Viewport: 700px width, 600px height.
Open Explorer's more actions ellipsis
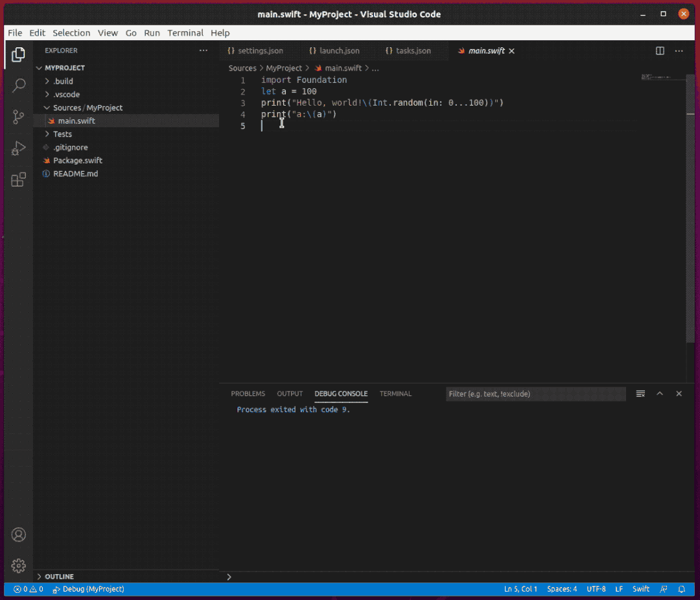(x=203, y=51)
